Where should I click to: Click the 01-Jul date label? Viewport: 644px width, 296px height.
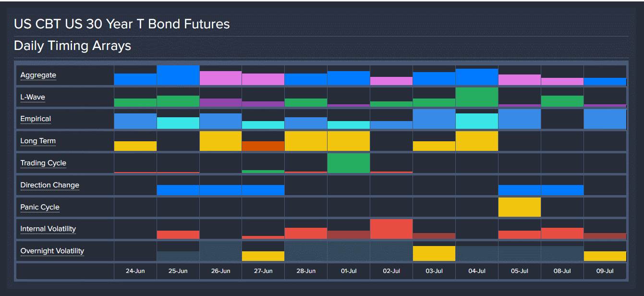pos(348,271)
